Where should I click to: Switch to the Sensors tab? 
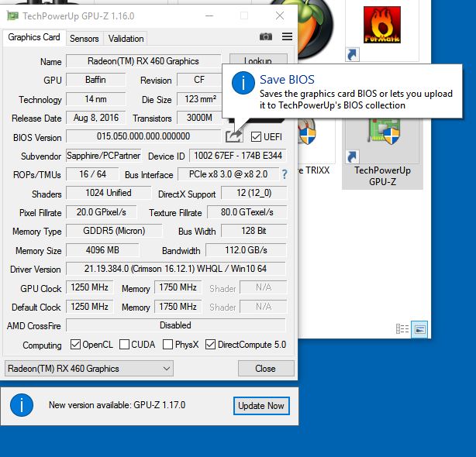(x=84, y=39)
